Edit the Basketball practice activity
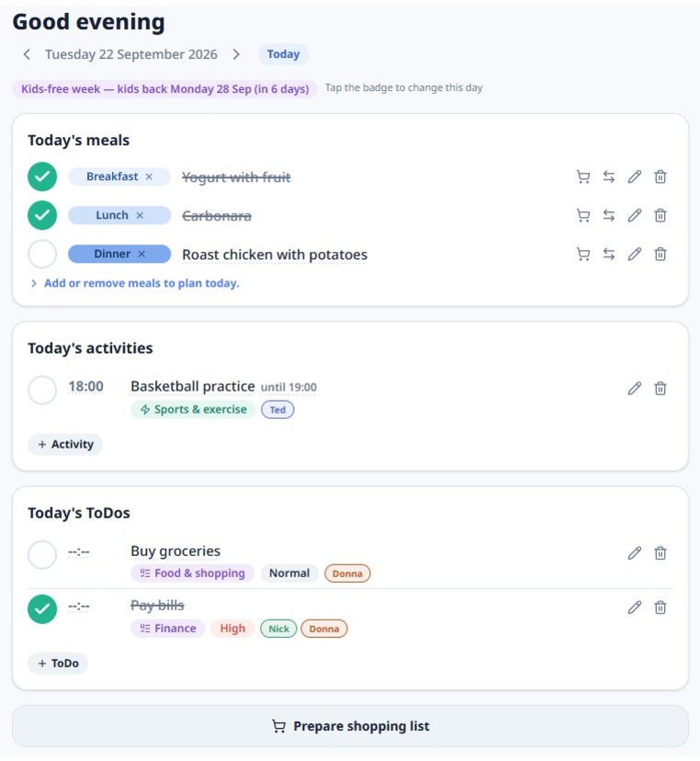Screen dimensions: 700x761 635,388
